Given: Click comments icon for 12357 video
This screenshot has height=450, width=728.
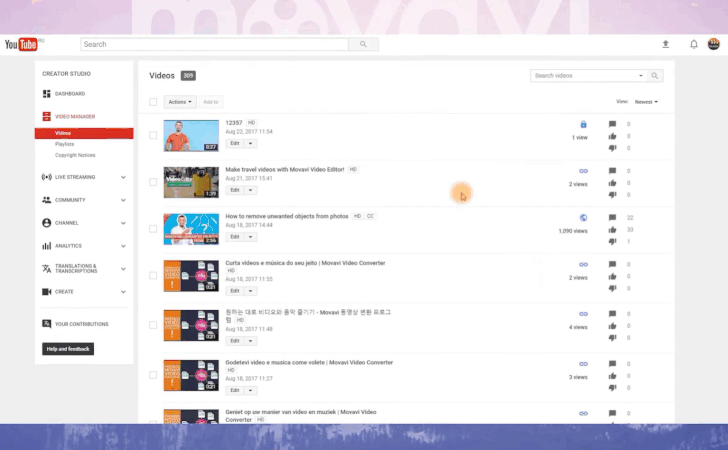Looking at the screenshot, I should [x=612, y=124].
